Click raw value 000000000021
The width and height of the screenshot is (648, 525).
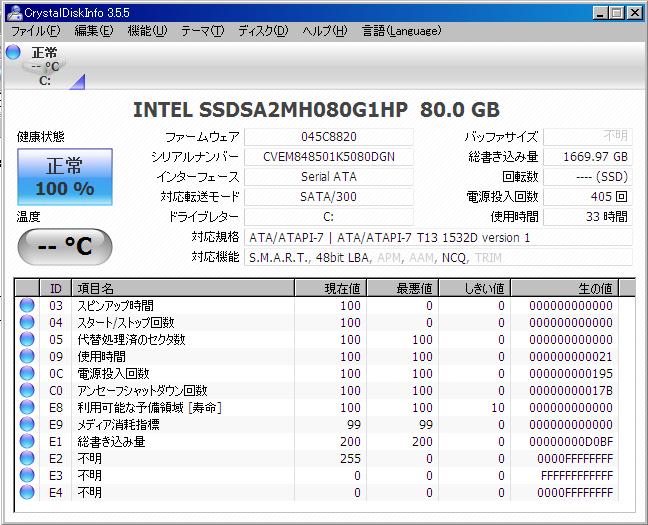pos(571,356)
